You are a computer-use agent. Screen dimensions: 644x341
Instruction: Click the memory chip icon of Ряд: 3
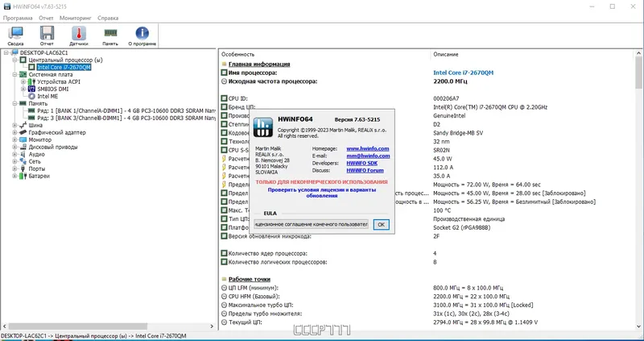tap(31, 118)
